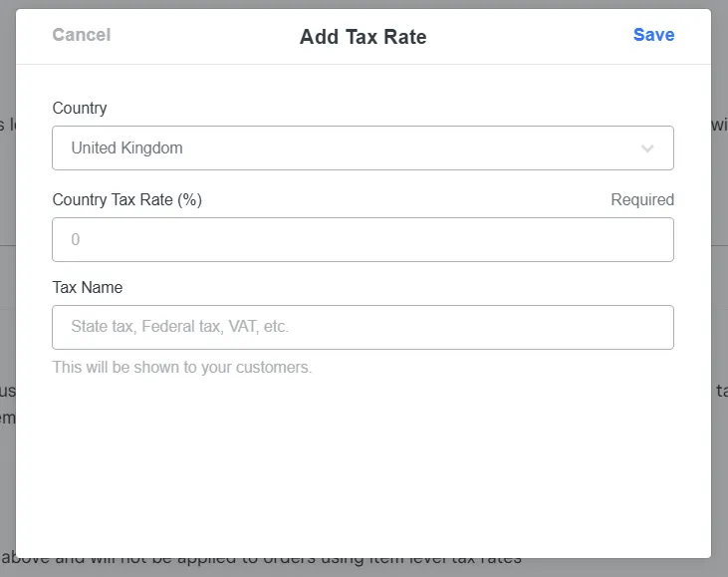Cancel adding the tax rate
This screenshot has height=577, width=728.
pos(82,35)
